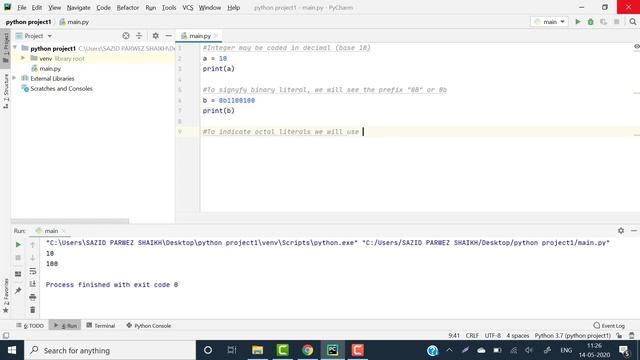Screen dimensions: 640x360
Task: Change line separator CRLF in status bar
Action: point(472,336)
